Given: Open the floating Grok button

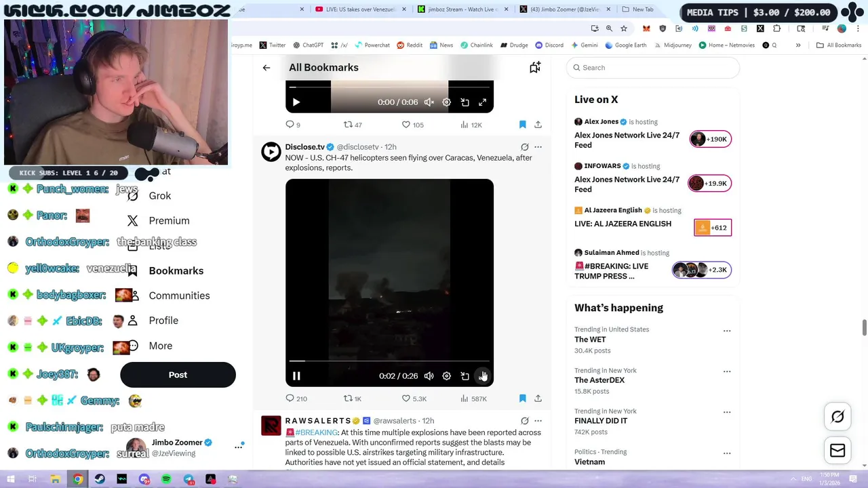Looking at the screenshot, I should 837,417.
